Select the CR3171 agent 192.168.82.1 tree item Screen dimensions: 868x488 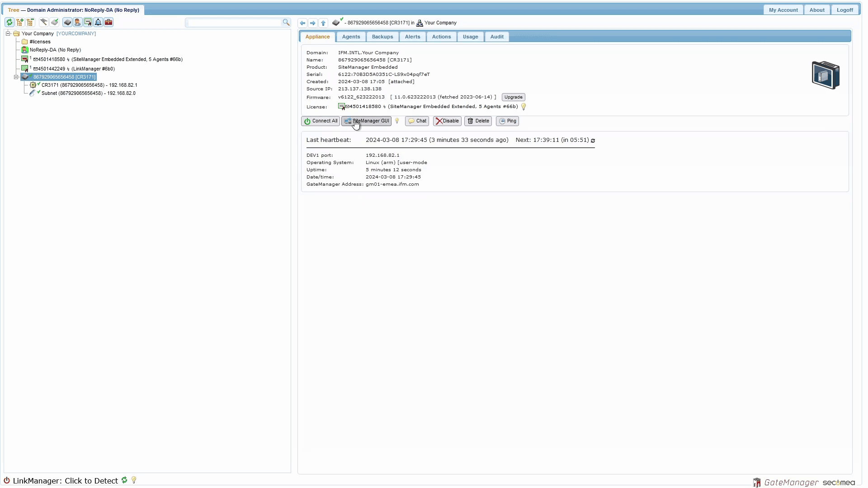point(89,85)
